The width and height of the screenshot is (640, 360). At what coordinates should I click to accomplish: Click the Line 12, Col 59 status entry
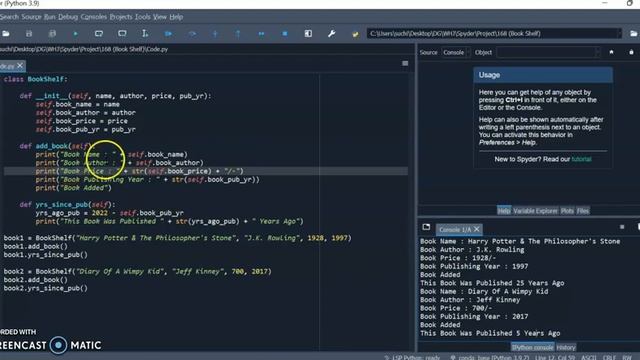[554, 357]
